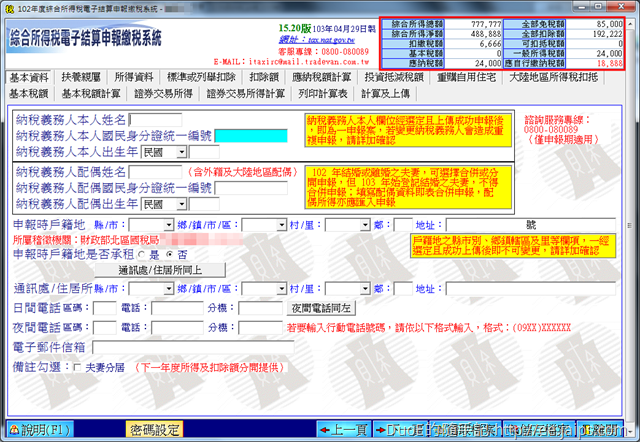The image size is (640, 442).
Task: Go back with the 上一頁 button
Action: tap(344, 429)
